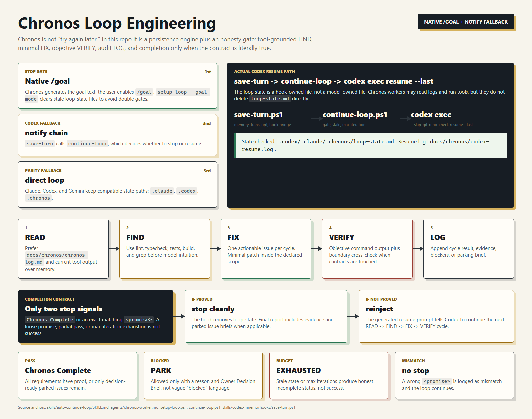Viewport: 532px width, 419px height.
Task: Click the Chronos Complete card heading
Action: click(58, 371)
